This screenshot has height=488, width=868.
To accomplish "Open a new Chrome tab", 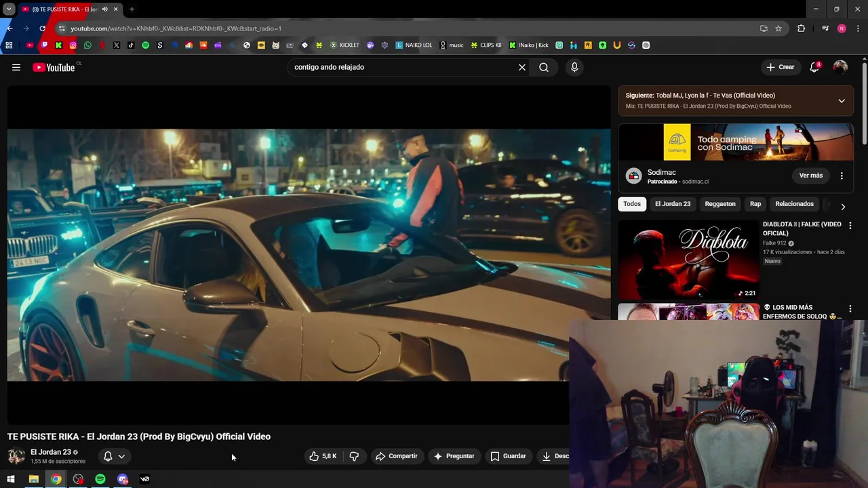I will pyautogui.click(x=132, y=9).
